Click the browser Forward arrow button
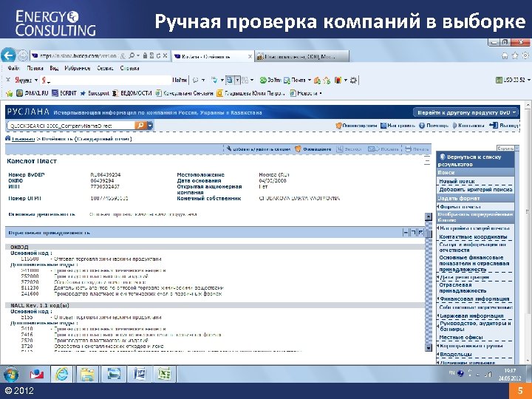This screenshot has height=399, width=532. coord(23,55)
